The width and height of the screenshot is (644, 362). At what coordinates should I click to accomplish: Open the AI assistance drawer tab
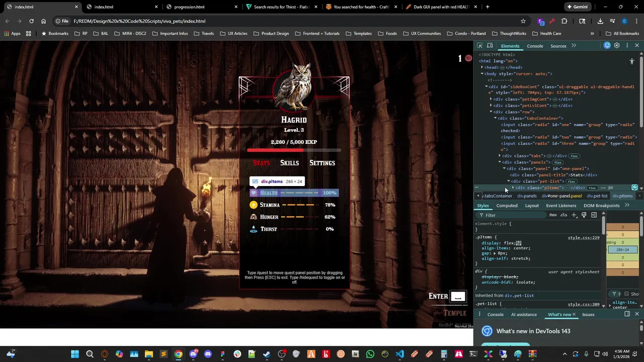coord(524,314)
